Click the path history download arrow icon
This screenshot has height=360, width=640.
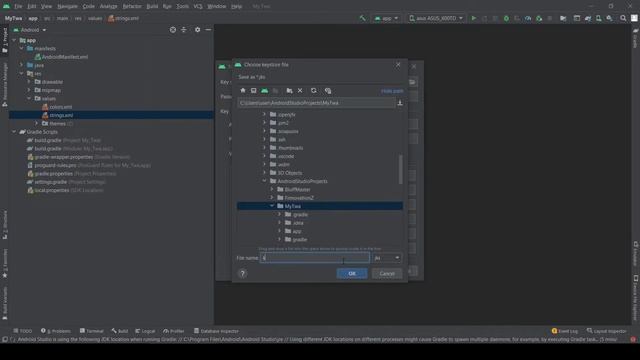point(400,103)
